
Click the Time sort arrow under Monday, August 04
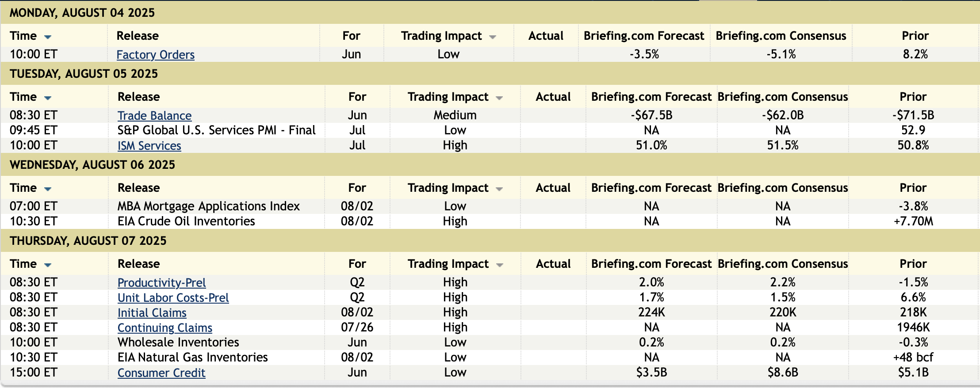coord(48,37)
